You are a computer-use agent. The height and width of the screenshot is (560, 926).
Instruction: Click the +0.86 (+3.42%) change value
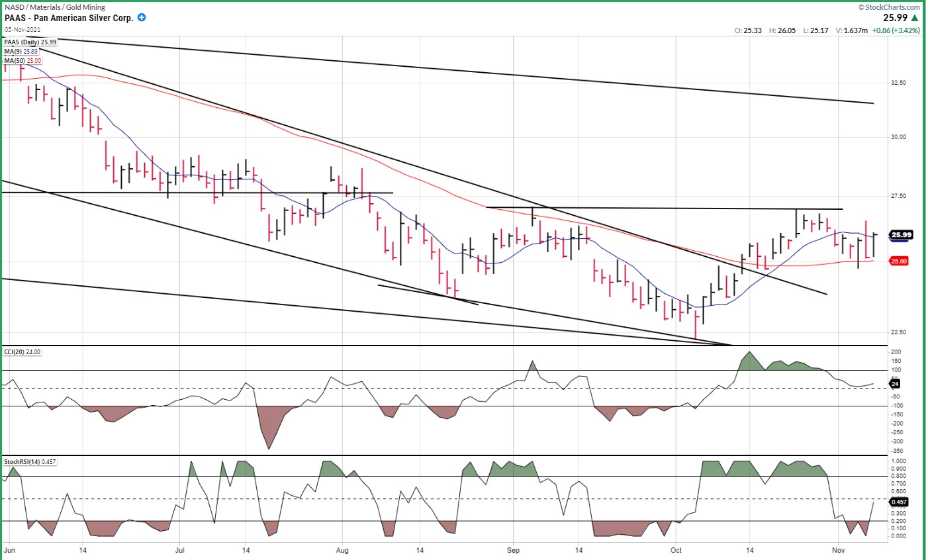[x=895, y=30]
